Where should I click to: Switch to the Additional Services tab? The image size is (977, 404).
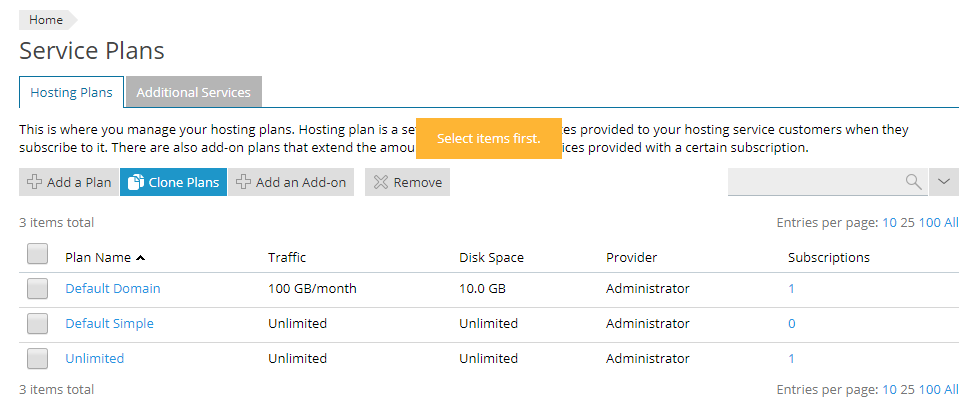(x=193, y=92)
